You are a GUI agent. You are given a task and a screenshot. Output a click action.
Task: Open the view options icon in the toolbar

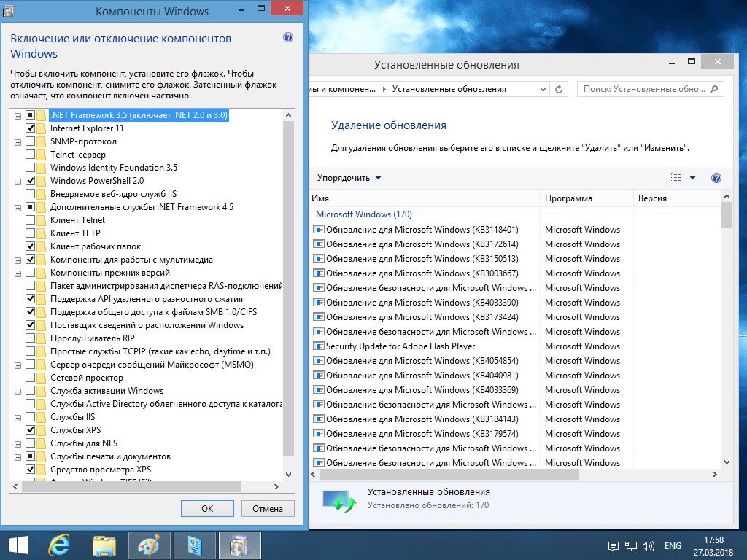[676, 178]
